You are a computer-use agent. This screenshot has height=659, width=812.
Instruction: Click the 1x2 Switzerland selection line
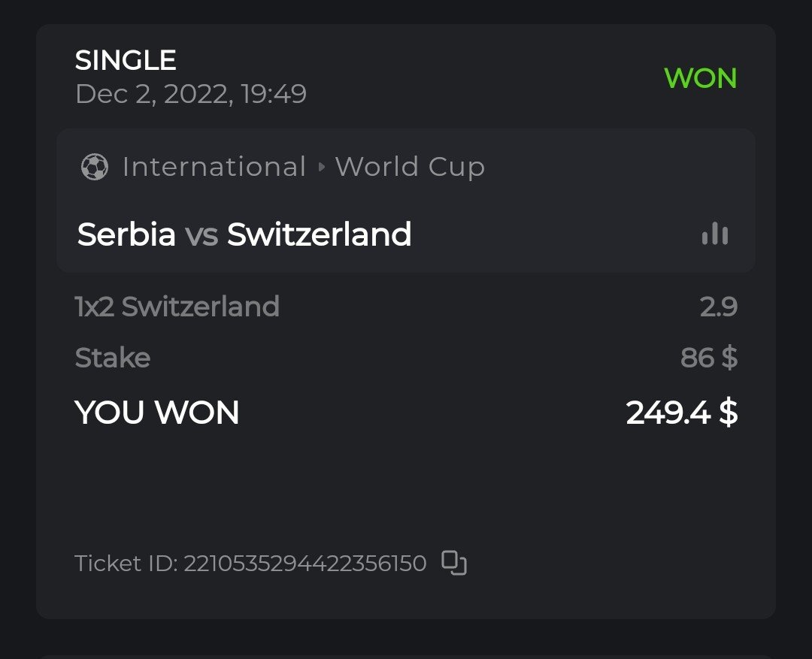pyautogui.click(x=177, y=307)
